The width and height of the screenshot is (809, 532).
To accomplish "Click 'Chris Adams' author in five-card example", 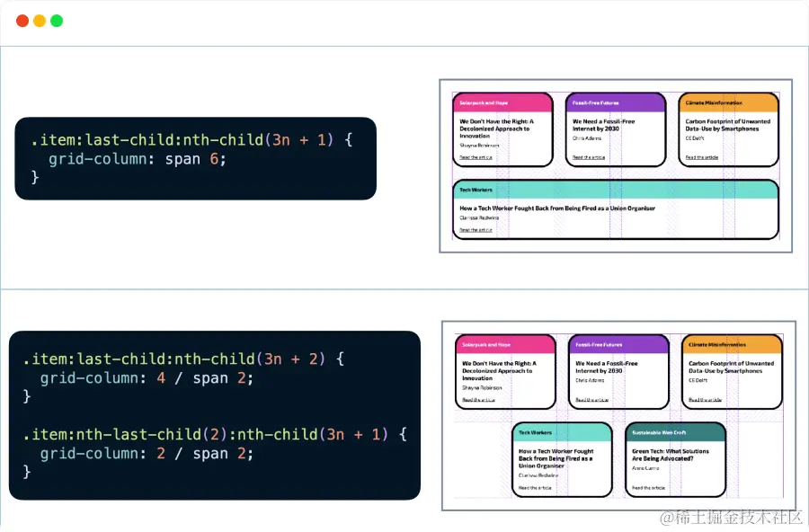I will click(590, 380).
